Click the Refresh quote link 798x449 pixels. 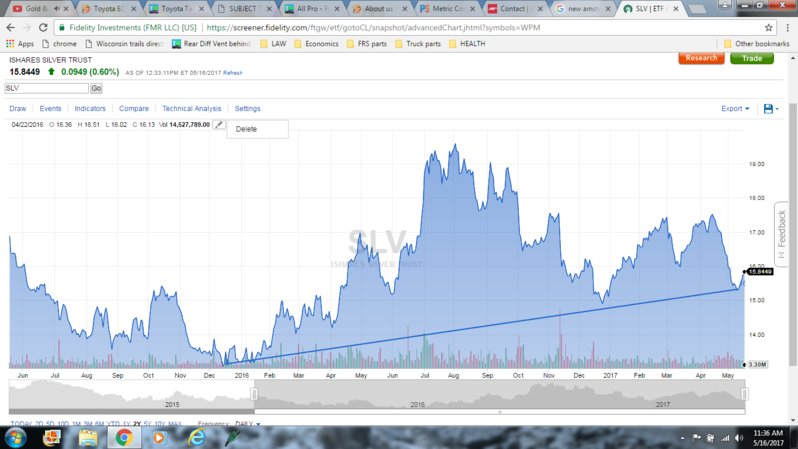[233, 73]
